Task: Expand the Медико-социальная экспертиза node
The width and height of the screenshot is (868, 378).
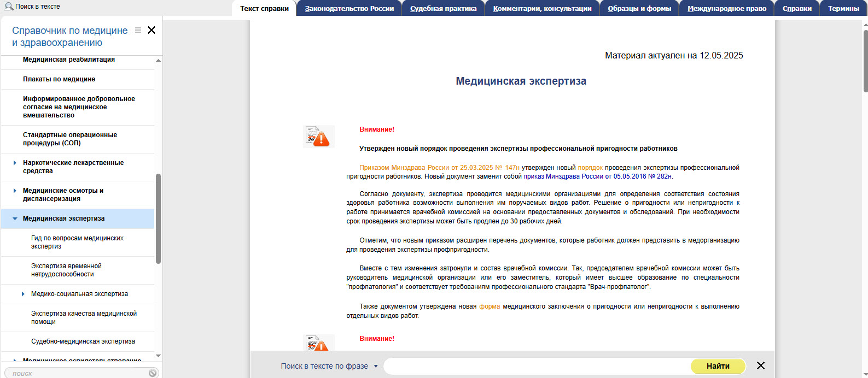Action: pos(23,294)
